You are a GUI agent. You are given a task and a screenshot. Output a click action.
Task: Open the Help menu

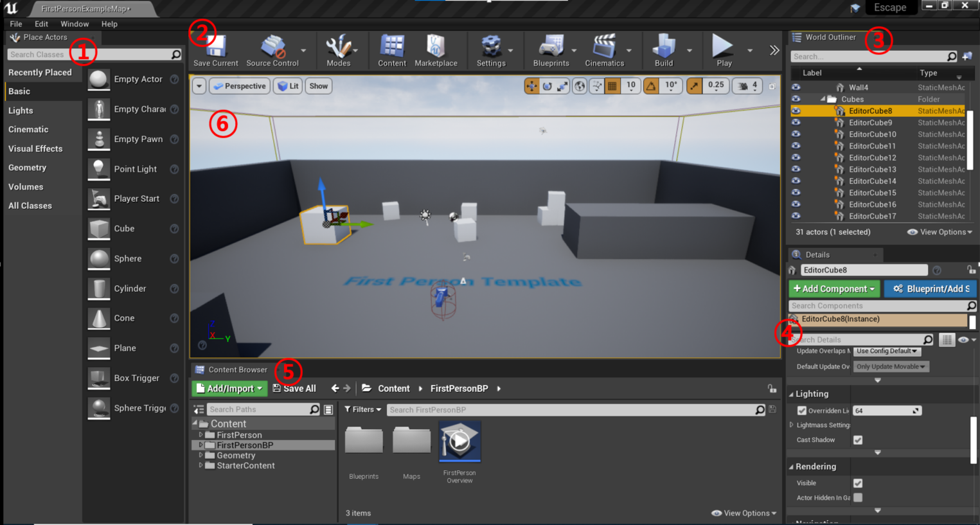click(109, 24)
